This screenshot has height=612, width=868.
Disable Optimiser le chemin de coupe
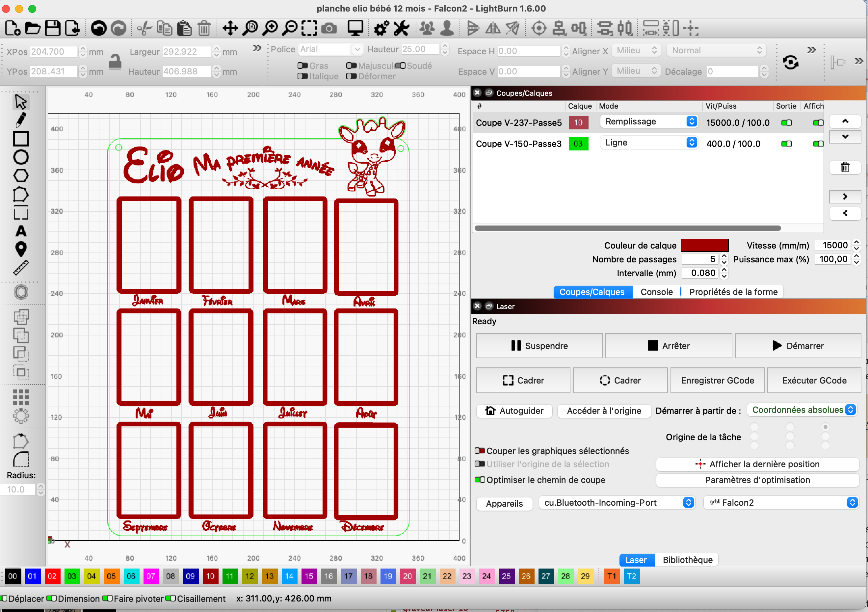480,480
